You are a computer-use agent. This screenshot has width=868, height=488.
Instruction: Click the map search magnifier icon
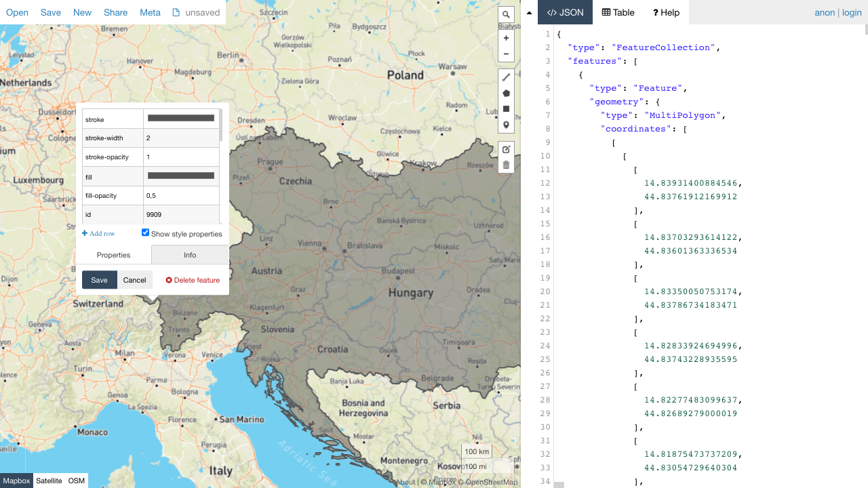[x=506, y=14]
